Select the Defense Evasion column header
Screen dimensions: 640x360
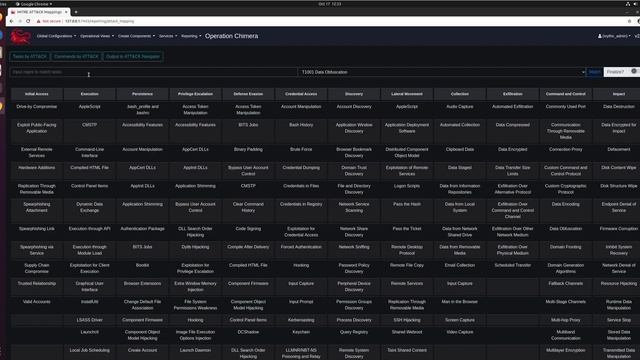tap(248, 94)
